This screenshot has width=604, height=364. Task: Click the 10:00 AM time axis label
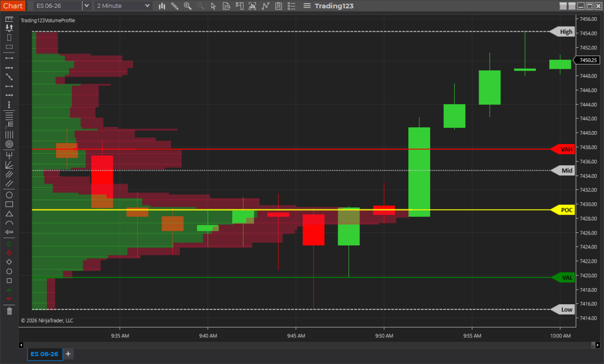(560, 336)
